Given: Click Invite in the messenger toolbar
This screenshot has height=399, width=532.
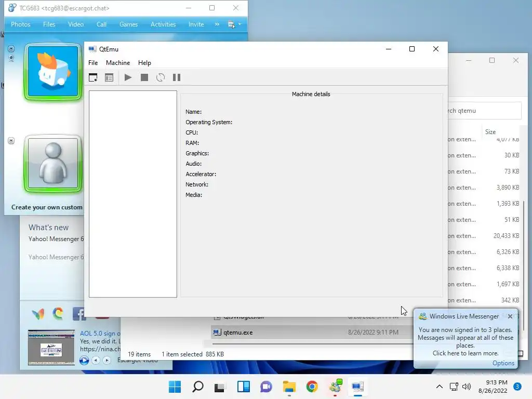Looking at the screenshot, I should 196,24.
